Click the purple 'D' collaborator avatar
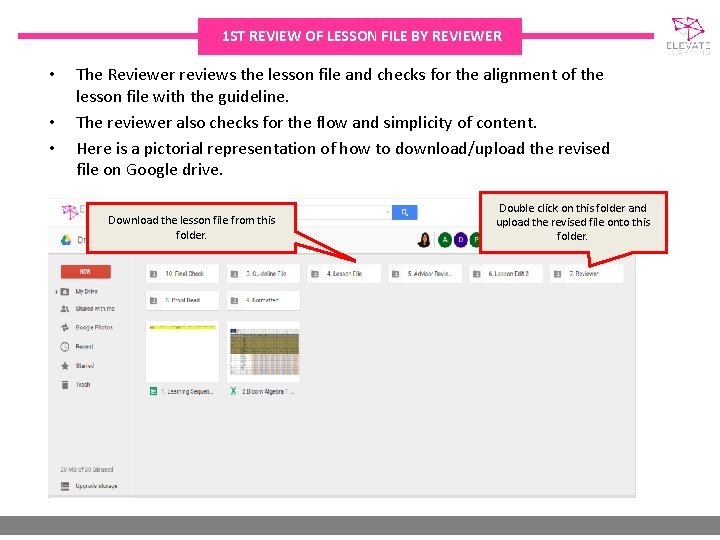 [x=461, y=240]
